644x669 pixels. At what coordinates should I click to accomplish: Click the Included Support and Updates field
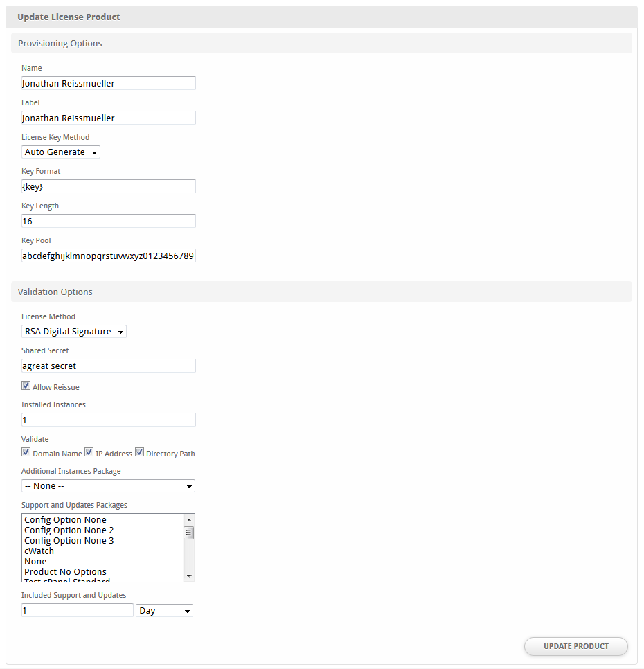tap(77, 610)
